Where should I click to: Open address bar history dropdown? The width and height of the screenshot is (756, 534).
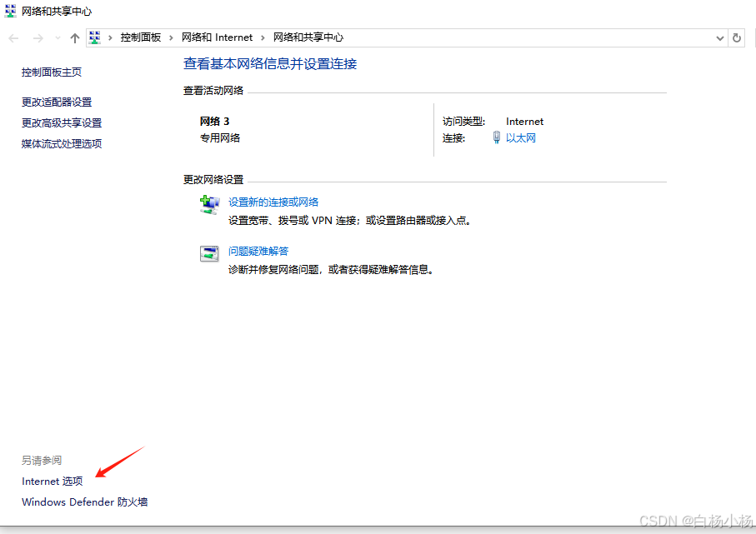pyautogui.click(x=720, y=38)
